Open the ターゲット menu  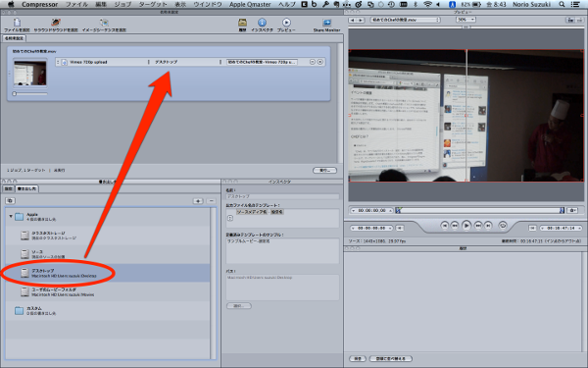(153, 4)
